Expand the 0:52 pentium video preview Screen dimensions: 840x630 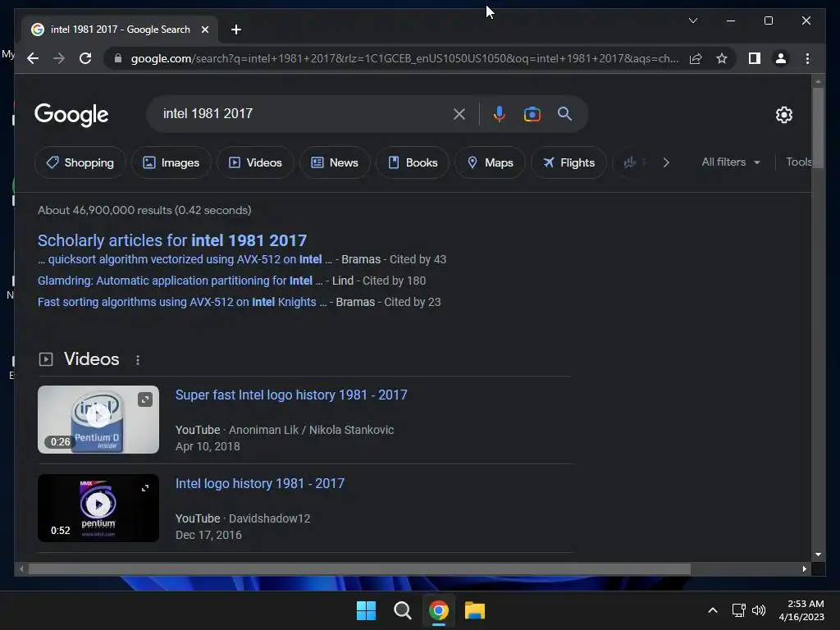click(145, 488)
